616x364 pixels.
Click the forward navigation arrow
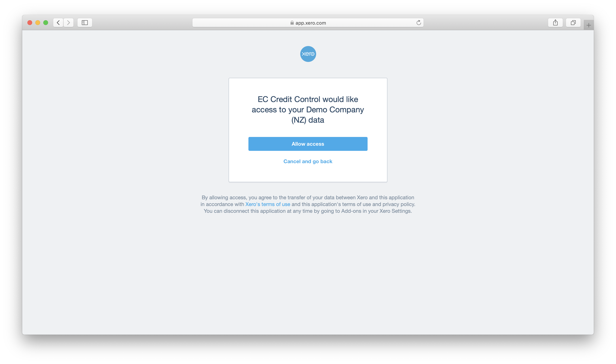click(69, 23)
